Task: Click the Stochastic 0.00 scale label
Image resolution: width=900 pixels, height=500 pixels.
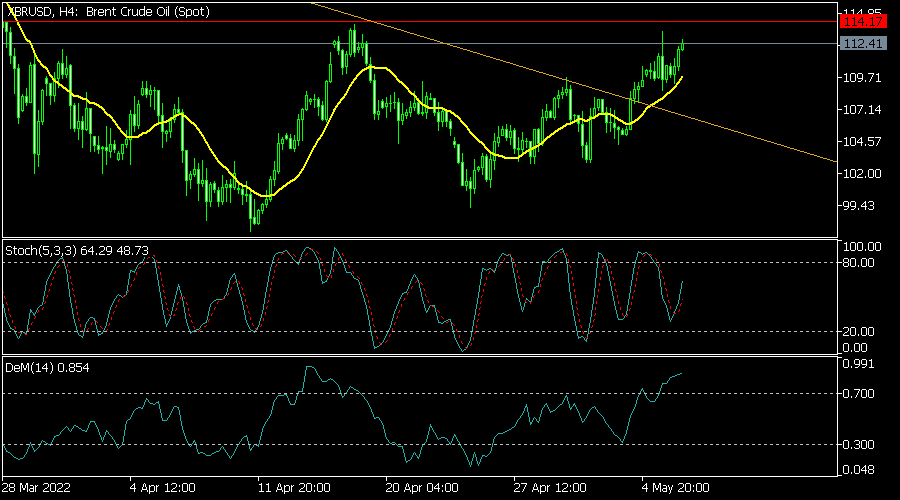Action: pyautogui.click(x=855, y=348)
